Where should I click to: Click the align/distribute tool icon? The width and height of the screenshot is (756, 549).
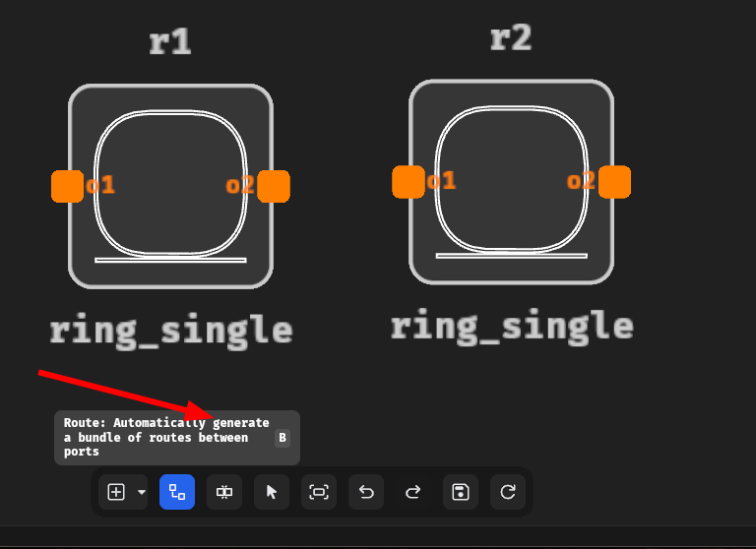point(224,492)
